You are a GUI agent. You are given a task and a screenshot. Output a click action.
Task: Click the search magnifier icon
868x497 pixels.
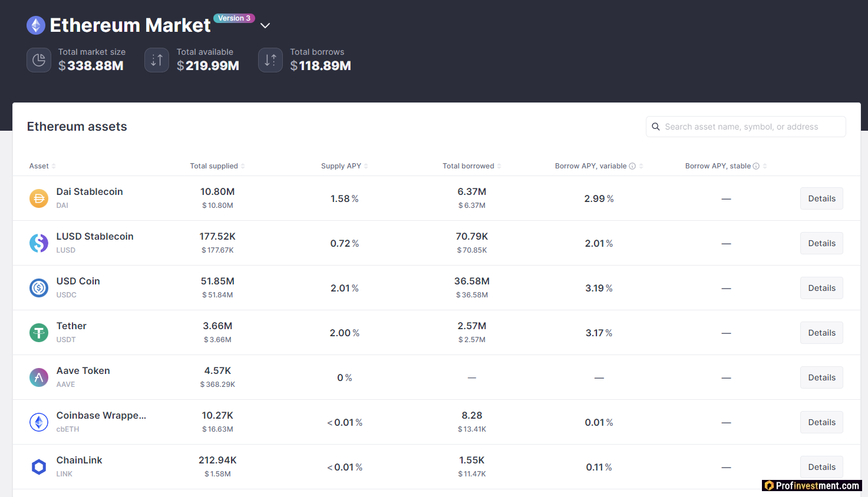coord(656,127)
